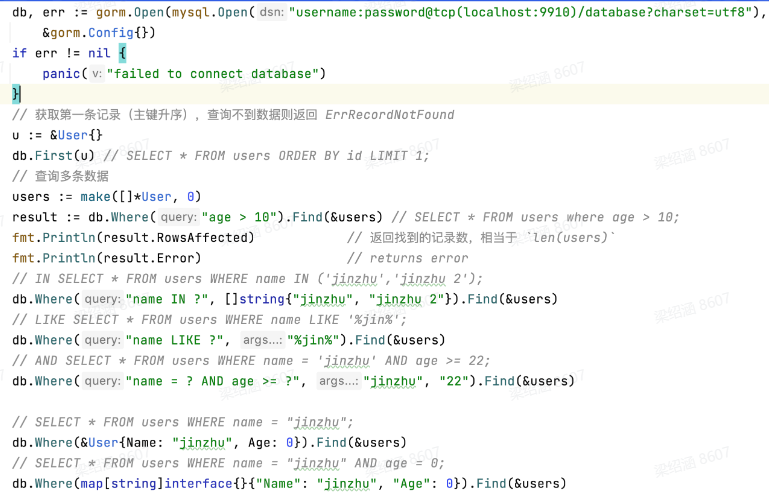Click the AND SELECT comment line
This screenshot has width=769, height=496.
[251, 361]
